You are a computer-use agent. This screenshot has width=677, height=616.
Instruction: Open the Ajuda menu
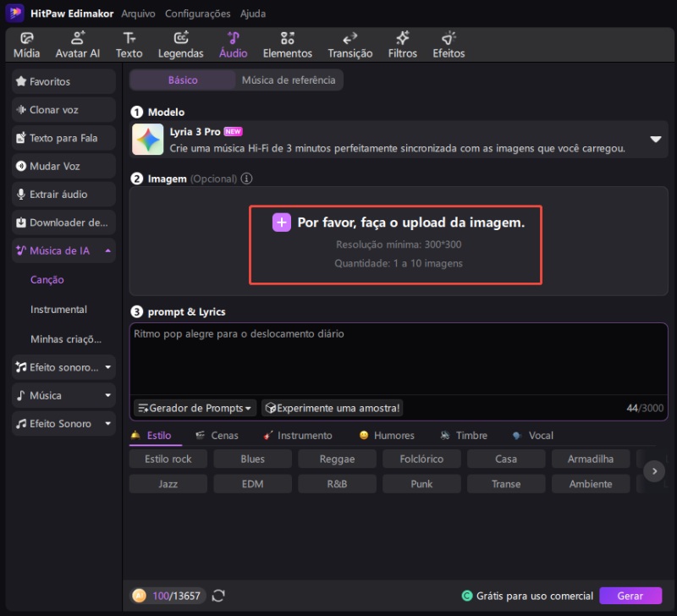pyautogui.click(x=253, y=14)
